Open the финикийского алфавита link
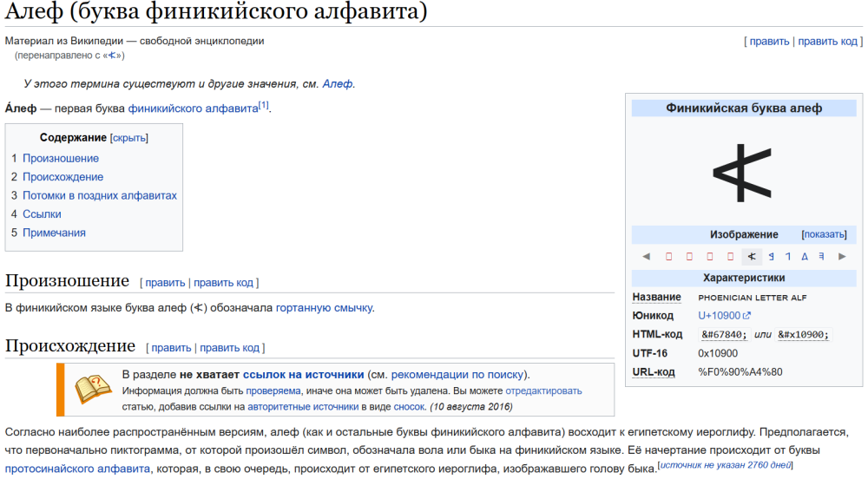 coord(194,109)
